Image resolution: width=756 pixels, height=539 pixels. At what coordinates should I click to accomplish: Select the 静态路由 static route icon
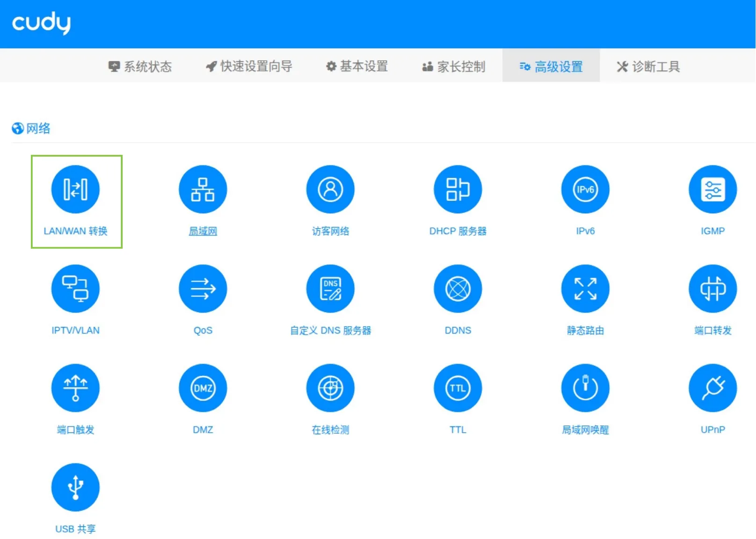pyautogui.click(x=585, y=289)
